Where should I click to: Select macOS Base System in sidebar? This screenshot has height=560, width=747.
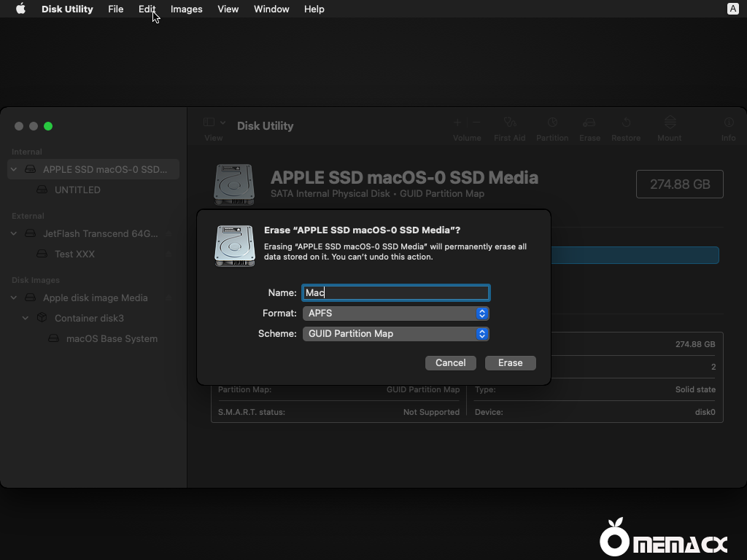click(x=112, y=339)
